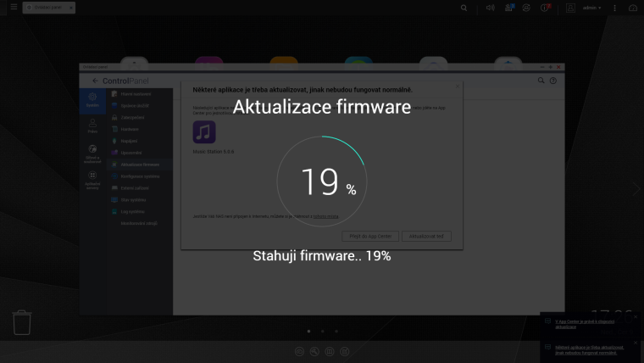This screenshot has height=363, width=644.
Task: Open Externí zařízení menu item
Action: 140,188
